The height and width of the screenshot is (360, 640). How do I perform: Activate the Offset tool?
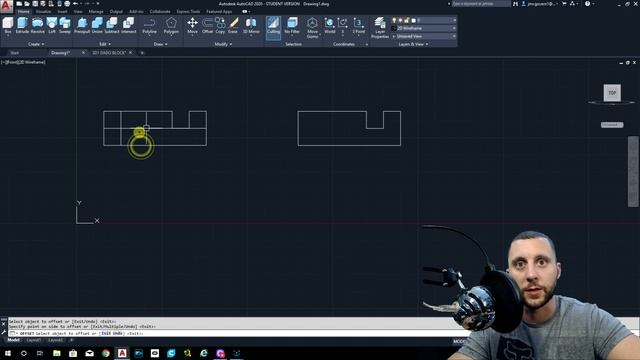pyautogui.click(x=207, y=25)
